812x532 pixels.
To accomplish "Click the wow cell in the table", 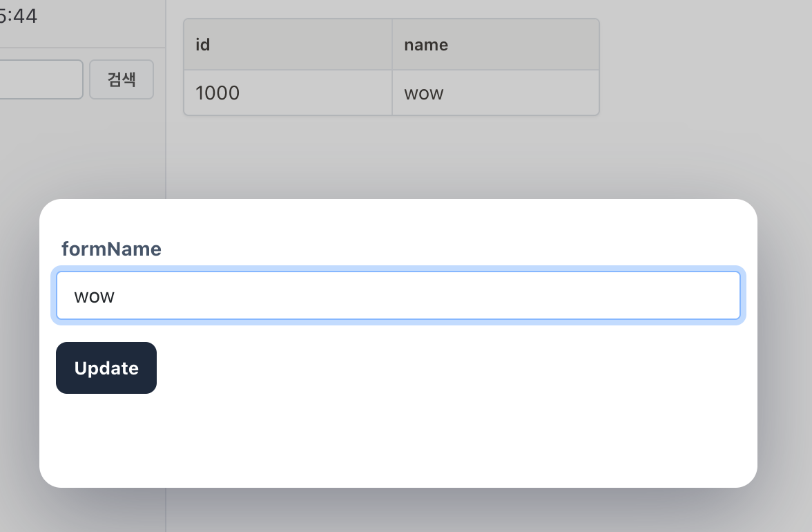I will [x=494, y=93].
